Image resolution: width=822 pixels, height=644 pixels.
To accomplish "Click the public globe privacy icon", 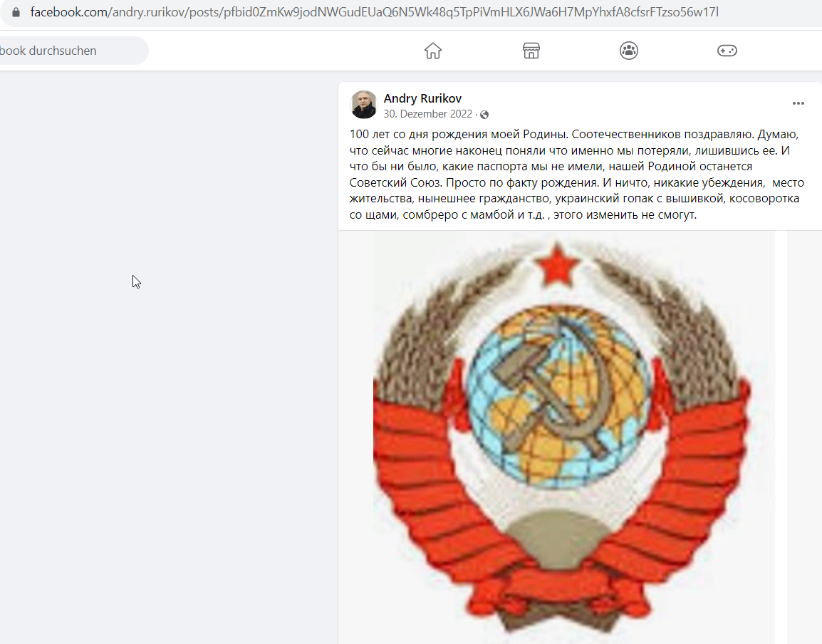I will point(484,114).
